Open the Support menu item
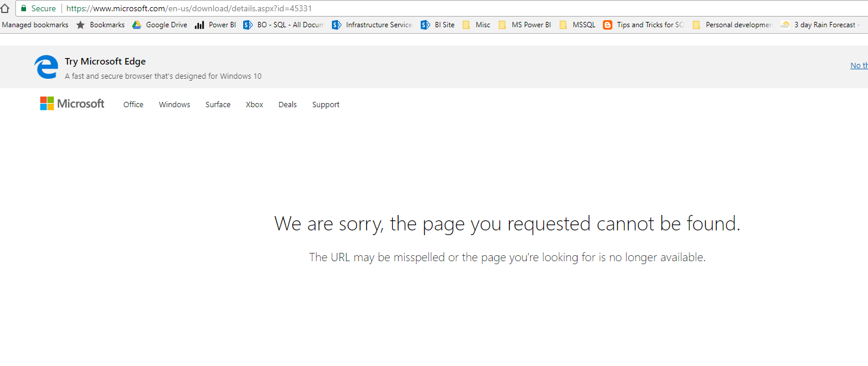Viewport: 868px width, 366px height. [x=326, y=104]
